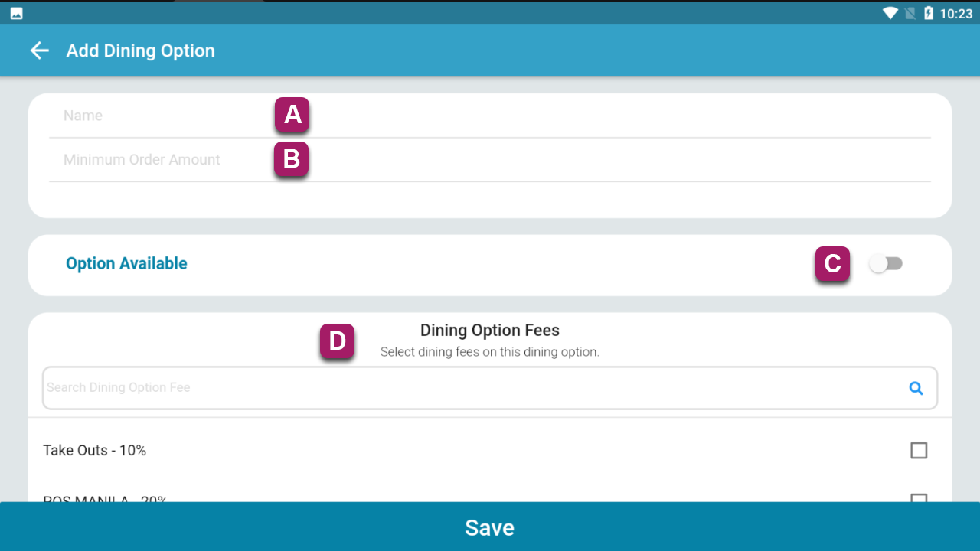Click the purple marker labeled D
980x551 pixels.
[x=337, y=341]
